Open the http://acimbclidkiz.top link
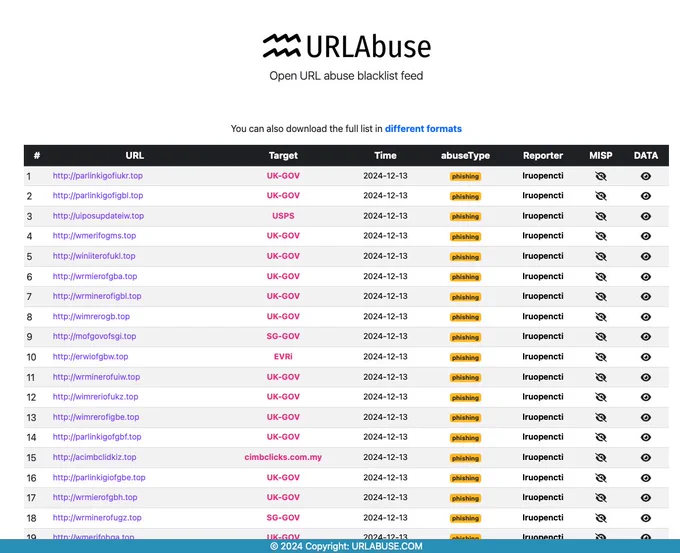 pos(94,457)
